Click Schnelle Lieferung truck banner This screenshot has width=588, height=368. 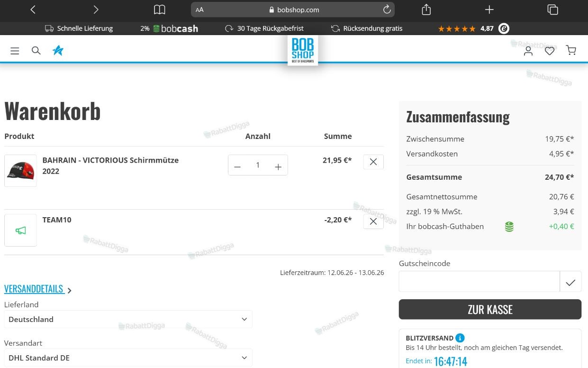tap(79, 28)
